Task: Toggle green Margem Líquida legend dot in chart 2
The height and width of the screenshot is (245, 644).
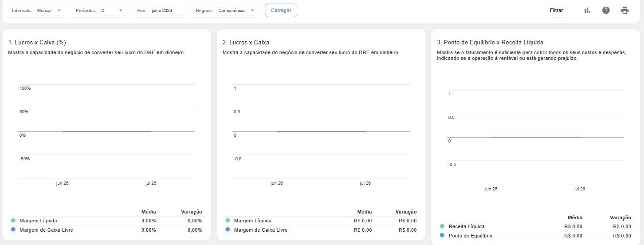Action: click(x=228, y=221)
